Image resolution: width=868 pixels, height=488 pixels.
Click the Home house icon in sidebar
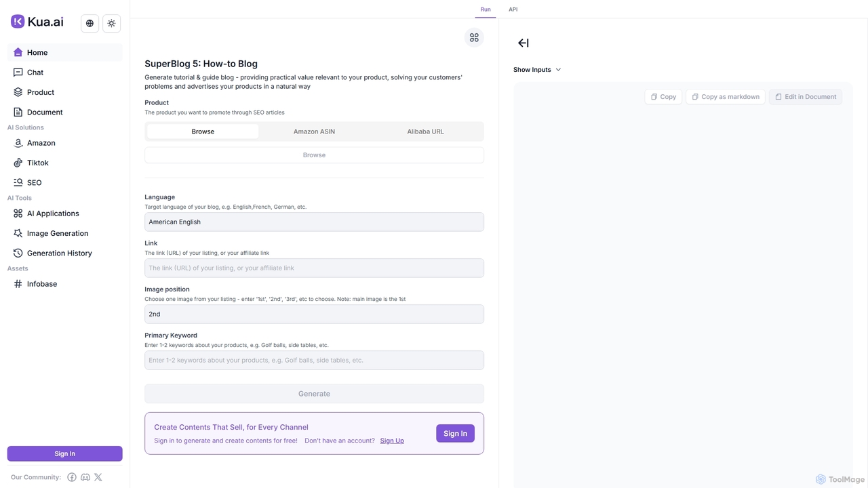tap(18, 52)
